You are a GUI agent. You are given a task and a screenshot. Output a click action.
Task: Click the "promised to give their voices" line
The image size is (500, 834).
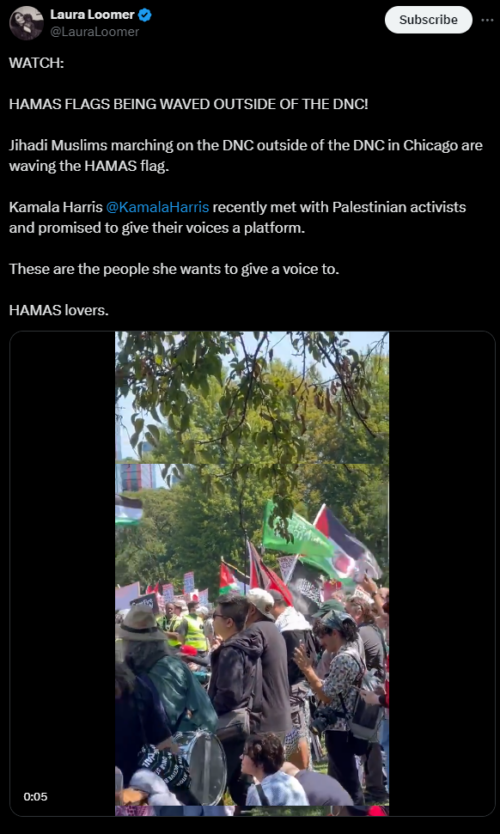157,228
